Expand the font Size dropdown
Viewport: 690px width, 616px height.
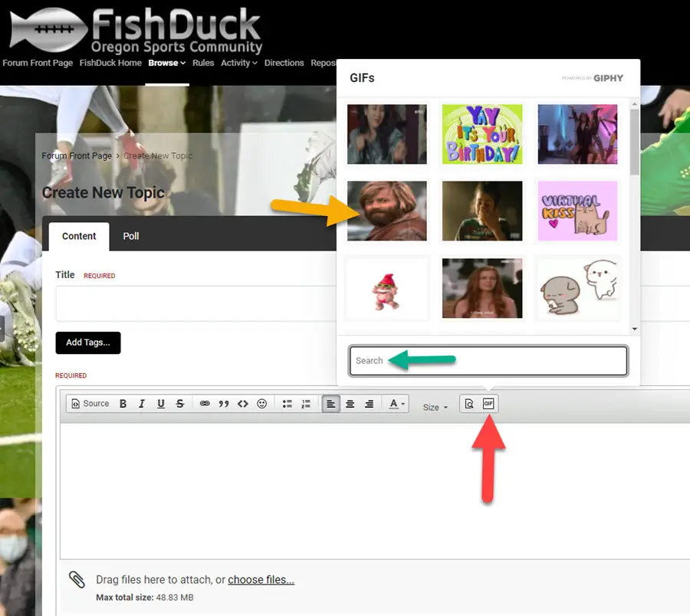click(x=435, y=408)
